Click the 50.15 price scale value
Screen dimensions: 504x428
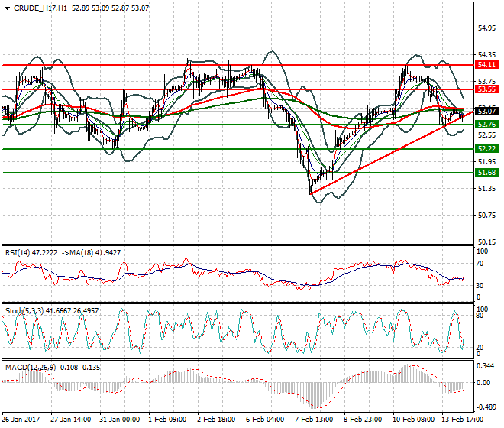(x=486, y=242)
